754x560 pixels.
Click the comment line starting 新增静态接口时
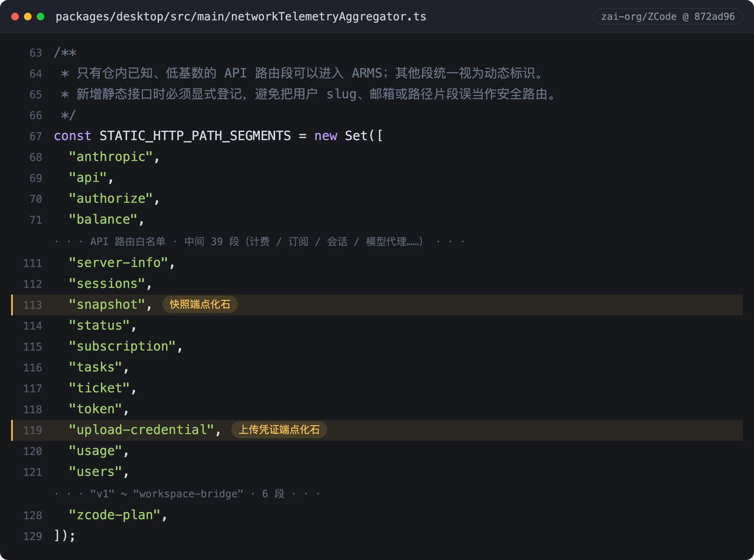[x=309, y=94]
